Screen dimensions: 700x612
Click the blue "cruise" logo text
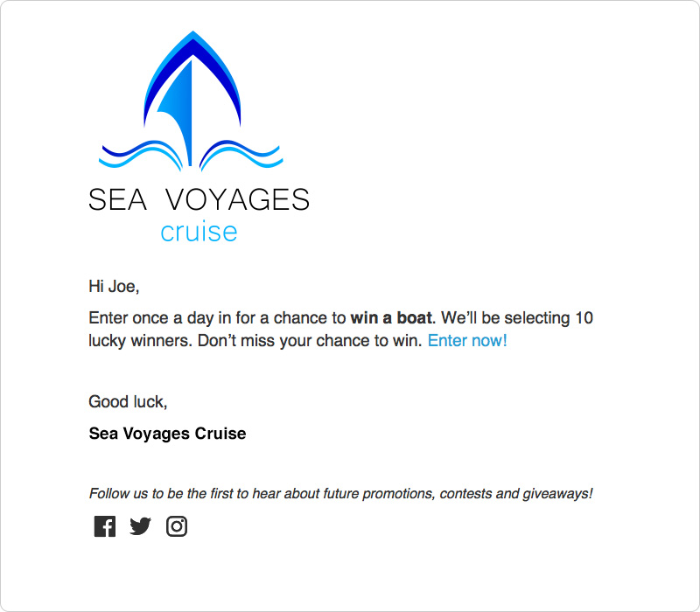[x=199, y=233]
